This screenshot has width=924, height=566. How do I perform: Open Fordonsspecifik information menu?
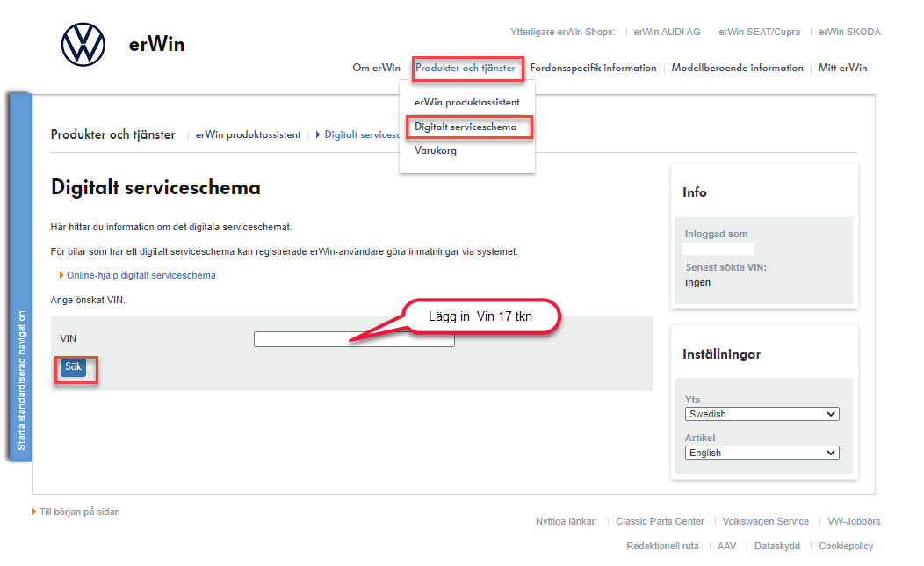[x=593, y=68]
